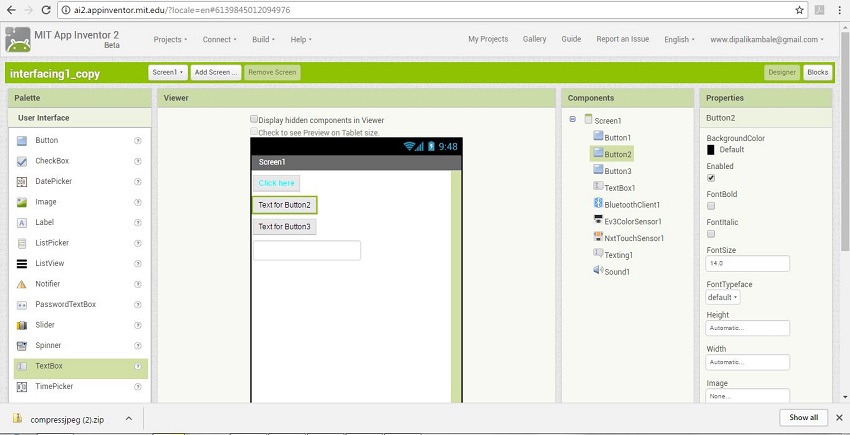Click the DatePicker palette icon
The image size is (850, 435).
[22, 182]
